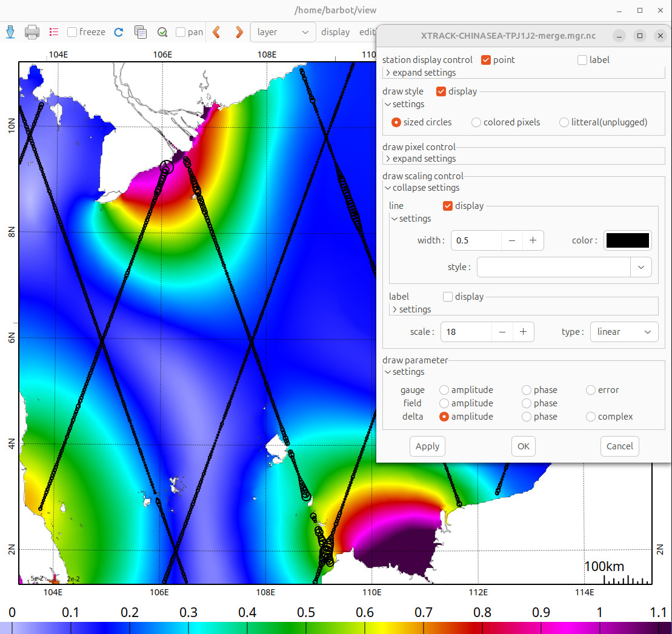Viewport: 672px width, 634px height.
Task: Select sized circles draw style
Action: 396,122
